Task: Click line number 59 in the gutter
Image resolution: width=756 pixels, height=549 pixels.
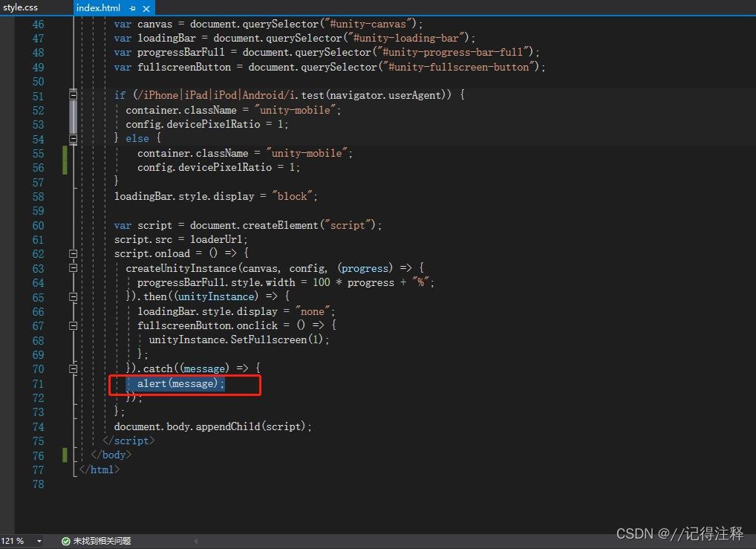Action: pos(38,211)
